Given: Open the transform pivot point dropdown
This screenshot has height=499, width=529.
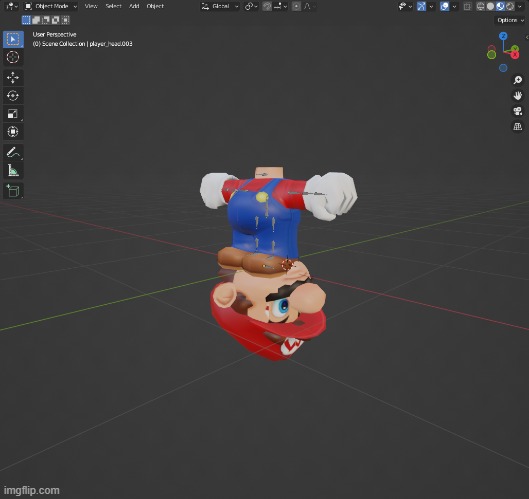Looking at the screenshot, I should (x=251, y=6).
